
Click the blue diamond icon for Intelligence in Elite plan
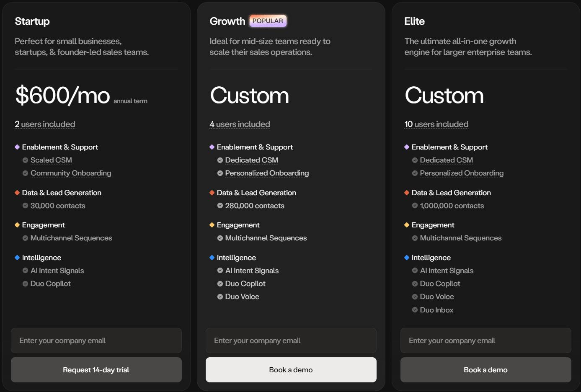(406, 257)
